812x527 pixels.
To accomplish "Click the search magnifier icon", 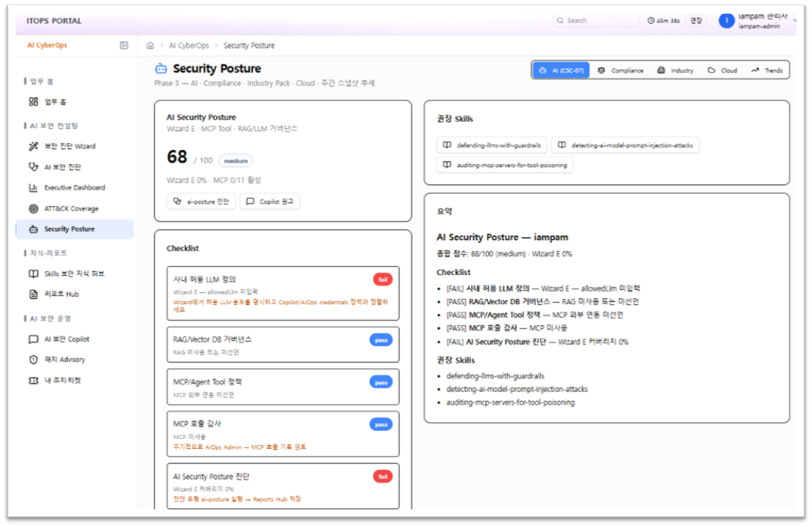I will click(x=559, y=21).
